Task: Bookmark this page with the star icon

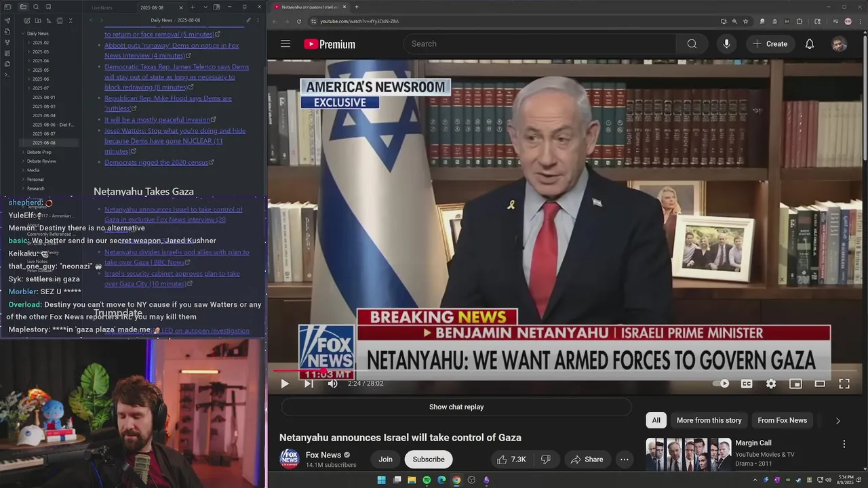Action: click(745, 21)
